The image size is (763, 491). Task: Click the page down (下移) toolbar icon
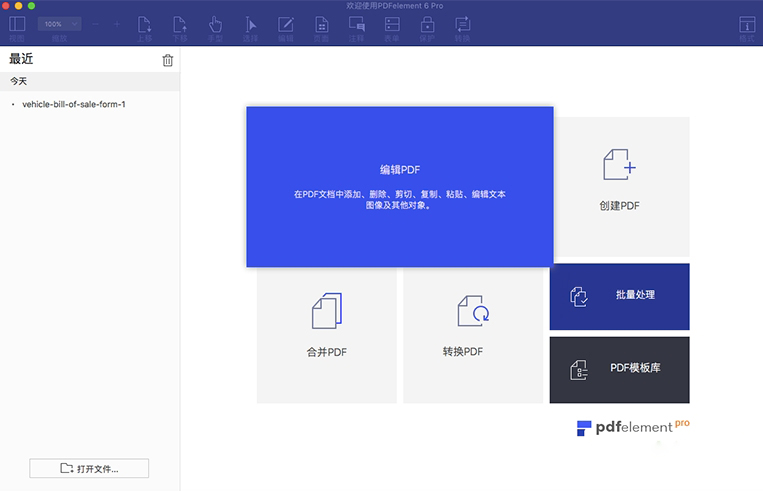pos(180,24)
